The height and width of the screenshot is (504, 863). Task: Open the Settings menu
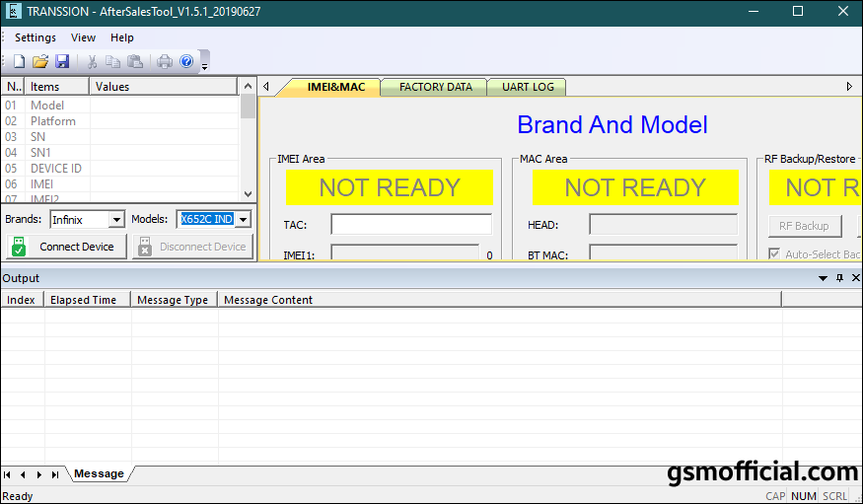36,37
